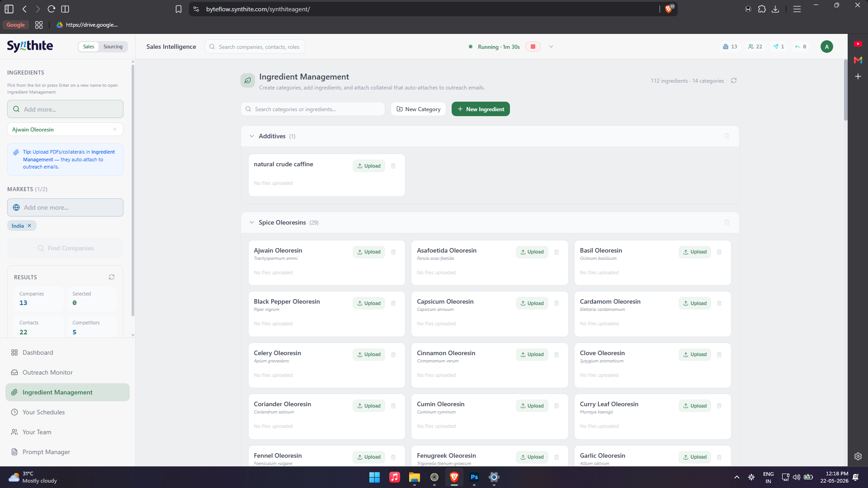Open Google Drive bookmark

tap(87, 25)
